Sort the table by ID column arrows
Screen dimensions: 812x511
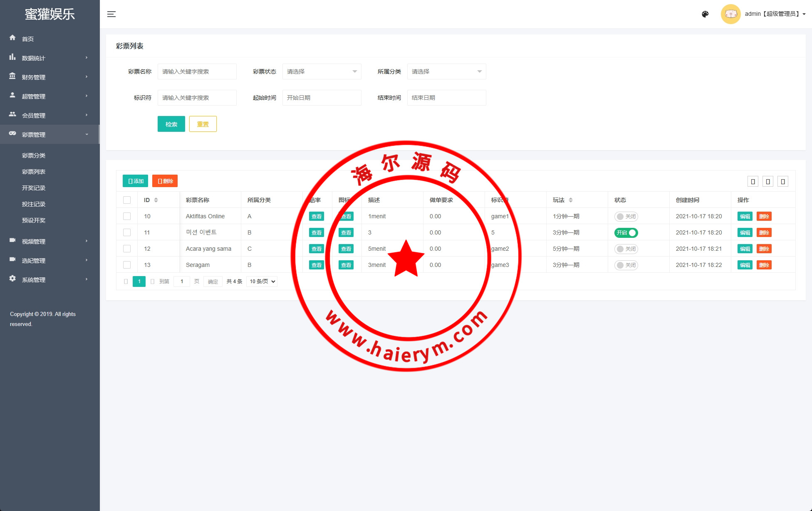click(156, 200)
